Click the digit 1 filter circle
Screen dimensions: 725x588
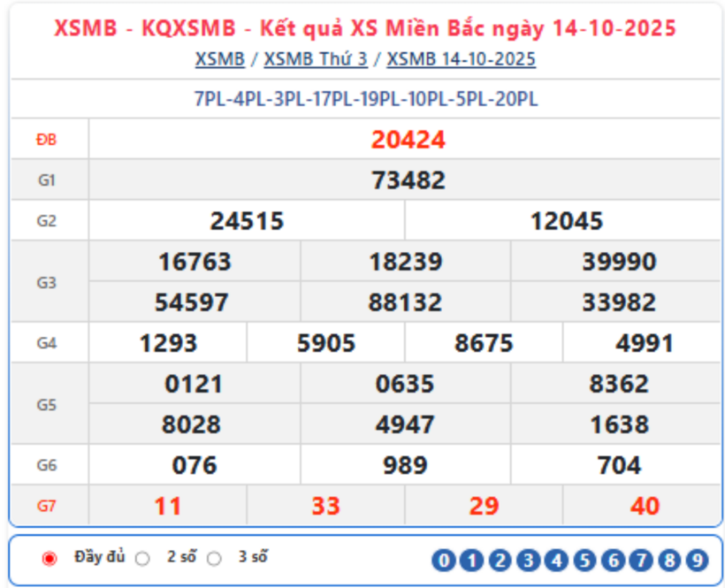point(472,560)
